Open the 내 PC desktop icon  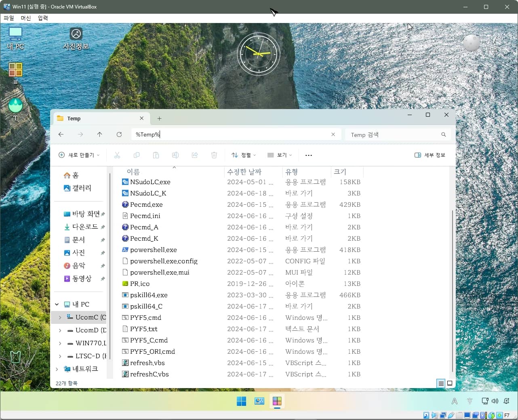coord(15,38)
